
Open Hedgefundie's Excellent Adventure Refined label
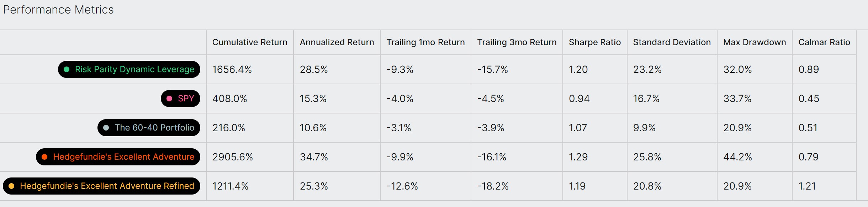pos(101,186)
